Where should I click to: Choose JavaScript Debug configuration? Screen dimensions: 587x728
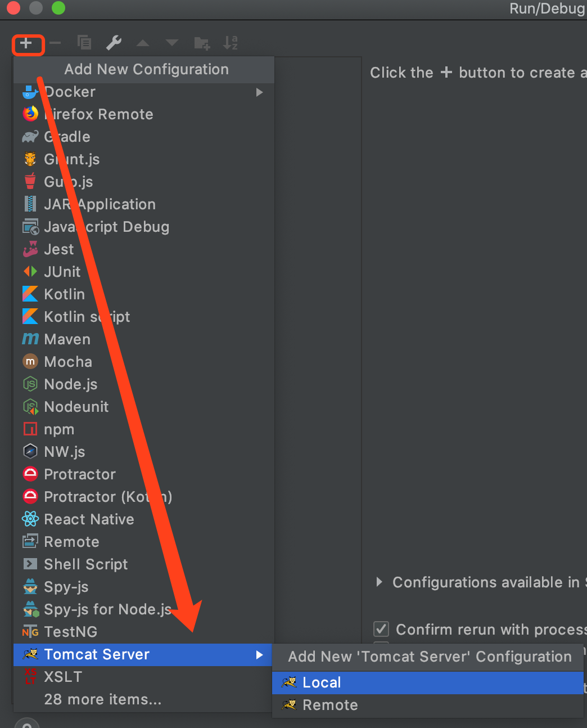pyautogui.click(x=144, y=227)
